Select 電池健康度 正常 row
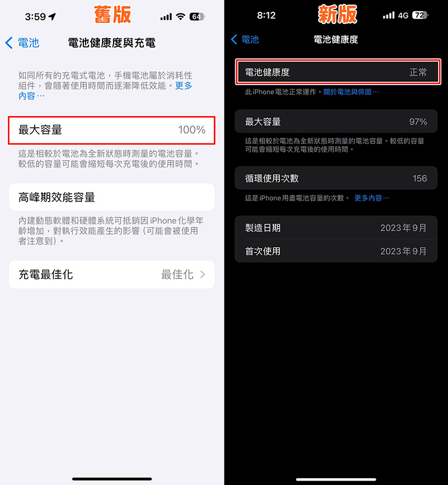The image size is (448, 485). pos(338,72)
